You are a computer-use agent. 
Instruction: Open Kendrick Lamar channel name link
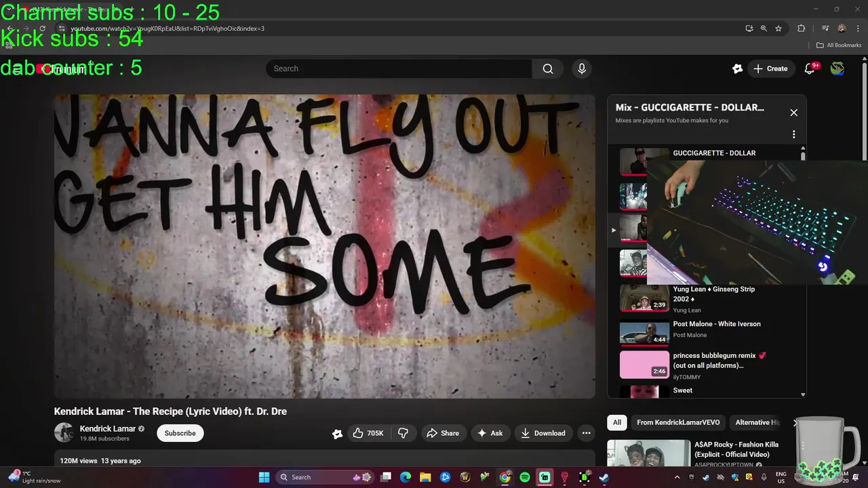coord(108,428)
